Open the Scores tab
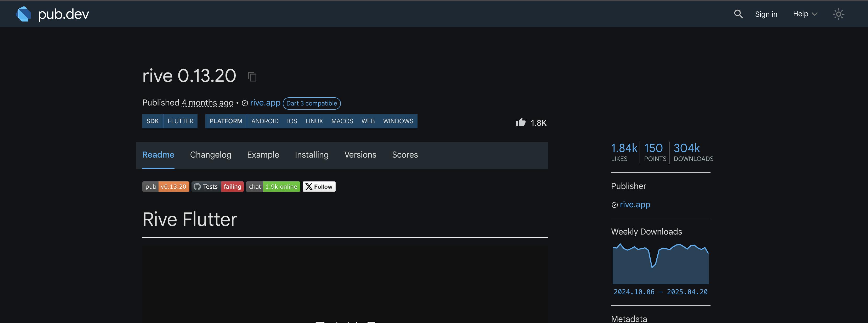Viewport: 868px width, 323px height. pyautogui.click(x=404, y=155)
